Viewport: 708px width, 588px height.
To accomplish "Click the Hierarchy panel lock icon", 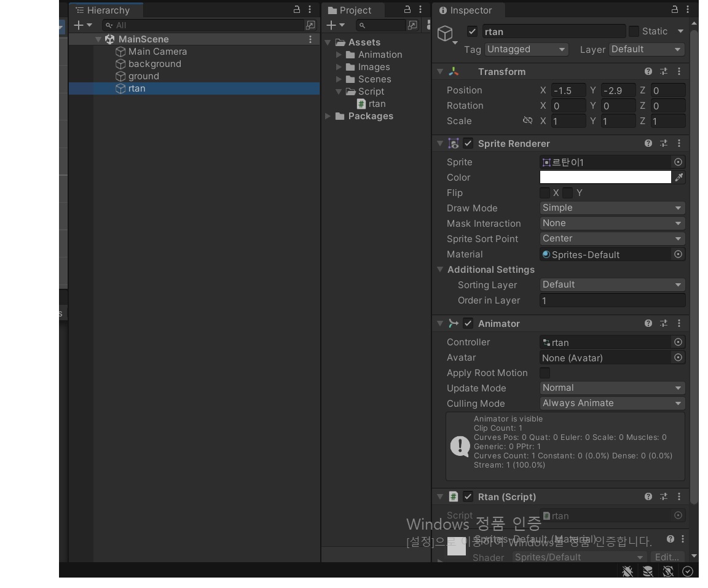I will (x=297, y=9).
